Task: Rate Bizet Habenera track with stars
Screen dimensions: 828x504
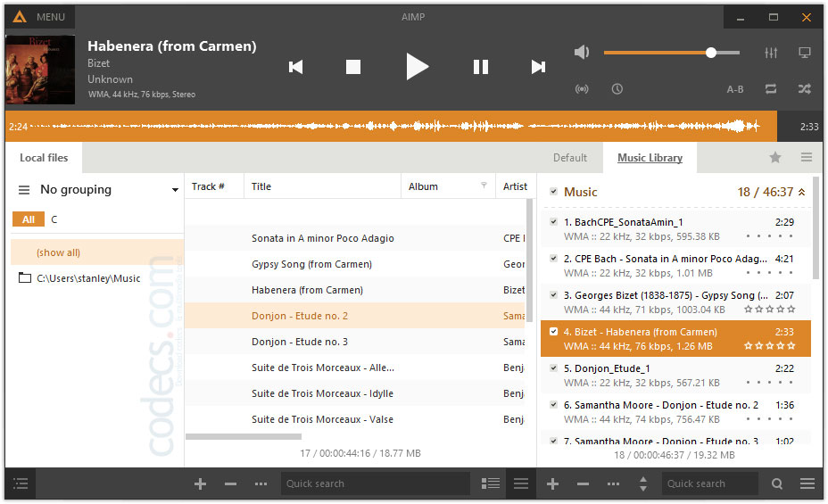Action: click(x=769, y=346)
